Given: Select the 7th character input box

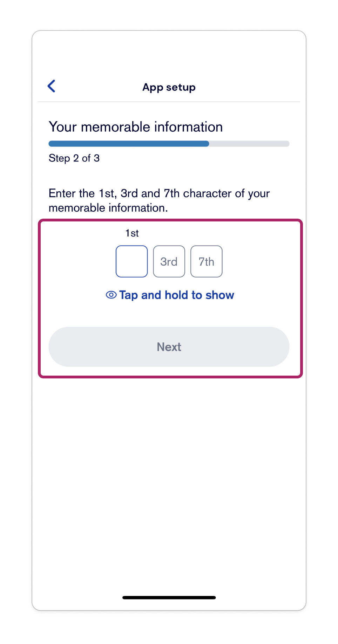Looking at the screenshot, I should coord(206,261).
